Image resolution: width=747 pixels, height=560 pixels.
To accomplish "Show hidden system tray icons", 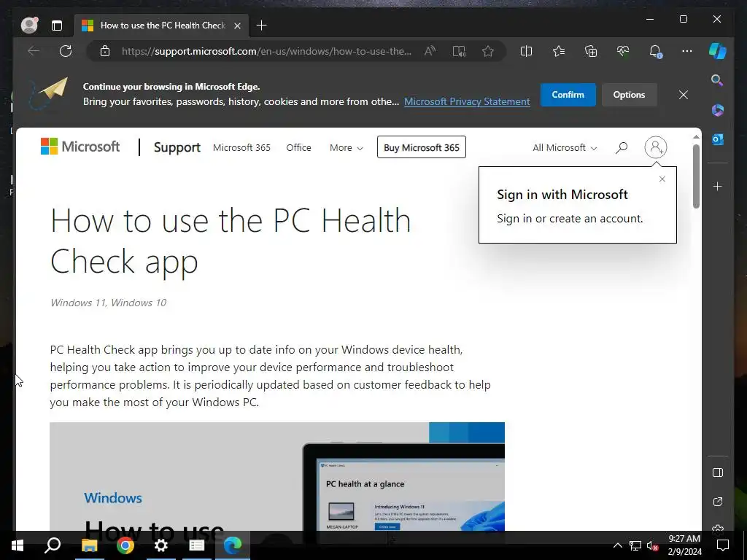I will coord(617,545).
